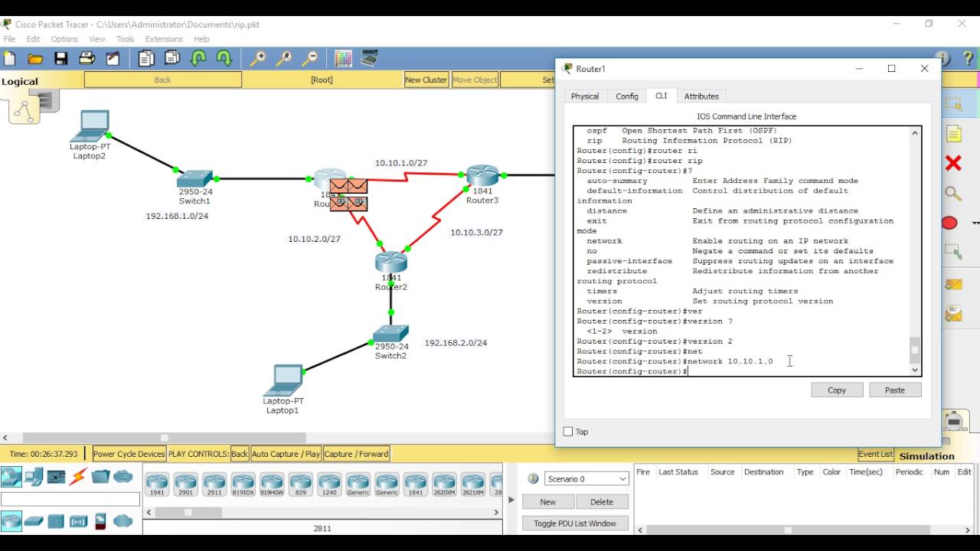The height and width of the screenshot is (551, 980).
Task: Switch to the Config tab
Action: [x=627, y=96]
